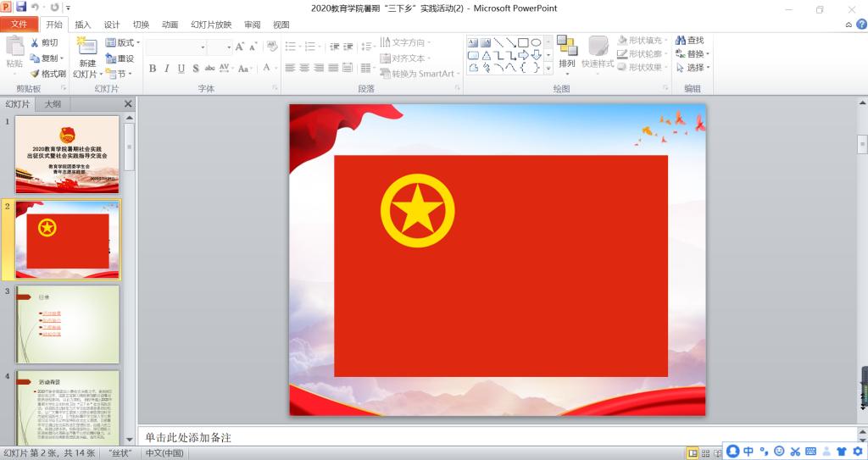Select the rectangle shape in shapes gallery
The width and height of the screenshot is (868, 460).
point(523,42)
